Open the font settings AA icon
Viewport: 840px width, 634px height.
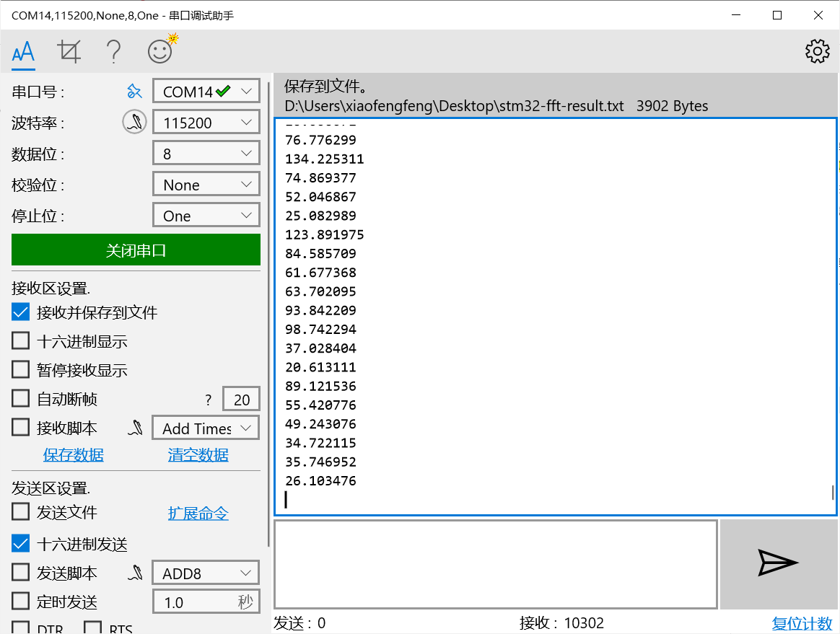(x=22, y=50)
